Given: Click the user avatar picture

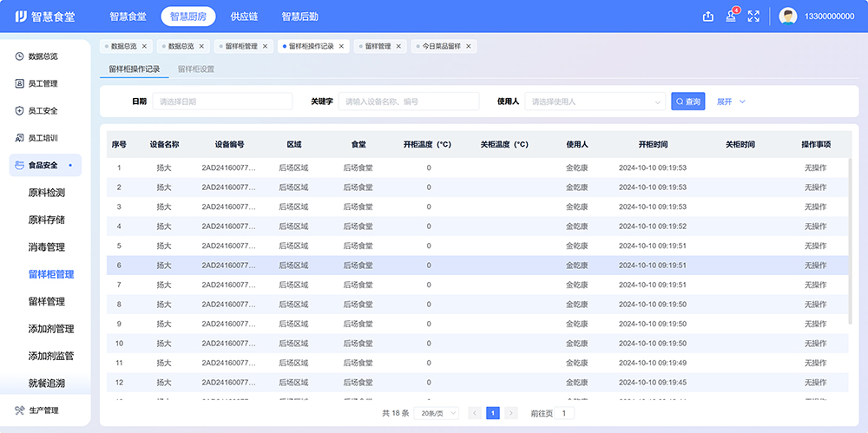Looking at the screenshot, I should click(788, 16).
